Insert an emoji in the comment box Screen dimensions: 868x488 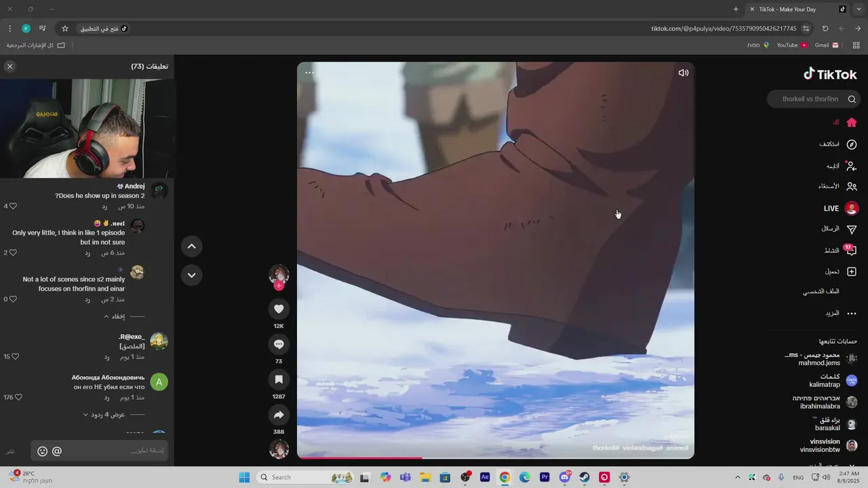42,451
